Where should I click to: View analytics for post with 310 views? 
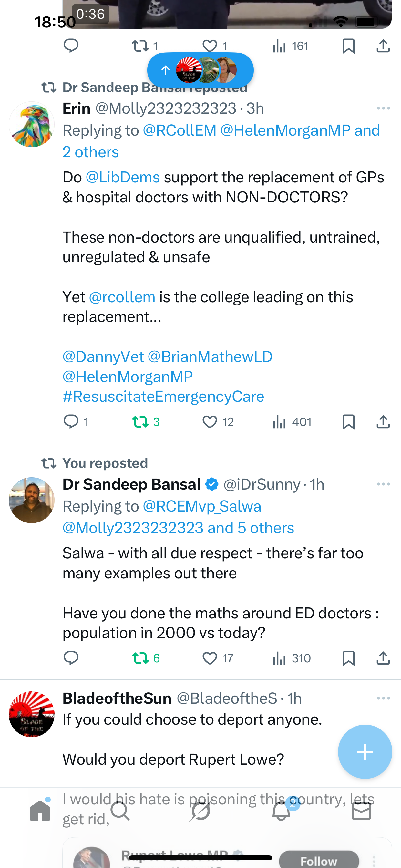(292, 658)
